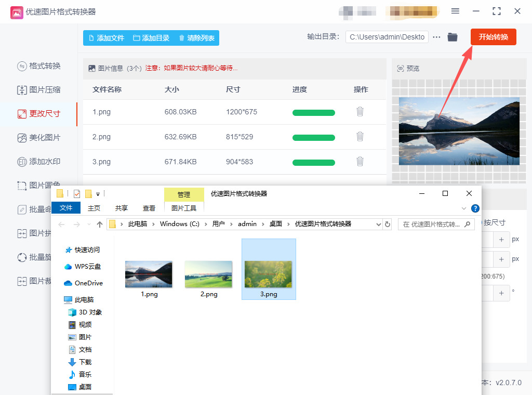This screenshot has width=532, height=395.
Task: Expand the Explorer ribbon chevron
Action: point(464,208)
